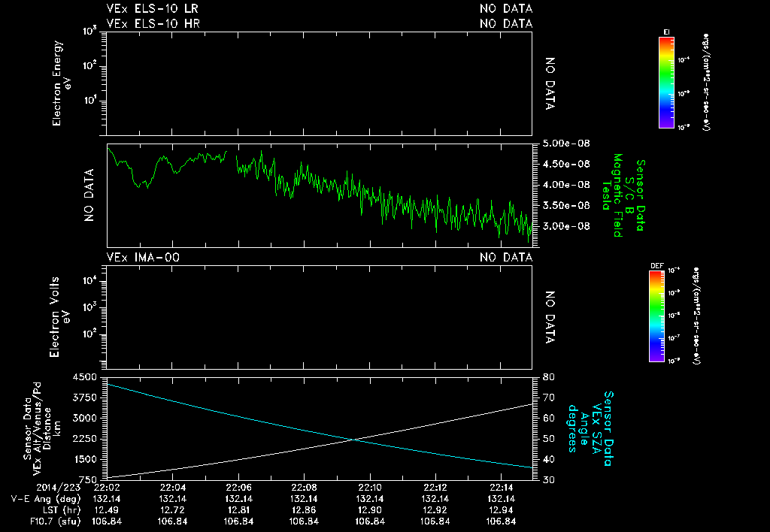The height and width of the screenshot is (532, 770).
Task: Click the 3750 km altitude tick label
Action: [x=84, y=397]
